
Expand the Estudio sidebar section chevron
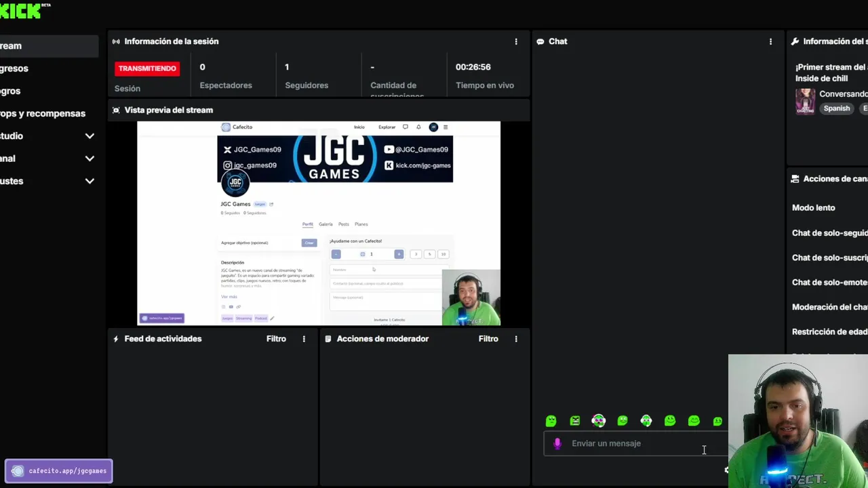coord(90,136)
